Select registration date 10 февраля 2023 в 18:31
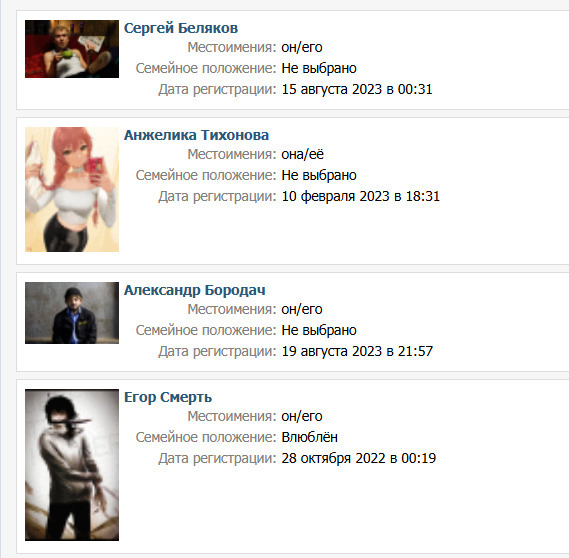 coord(361,196)
